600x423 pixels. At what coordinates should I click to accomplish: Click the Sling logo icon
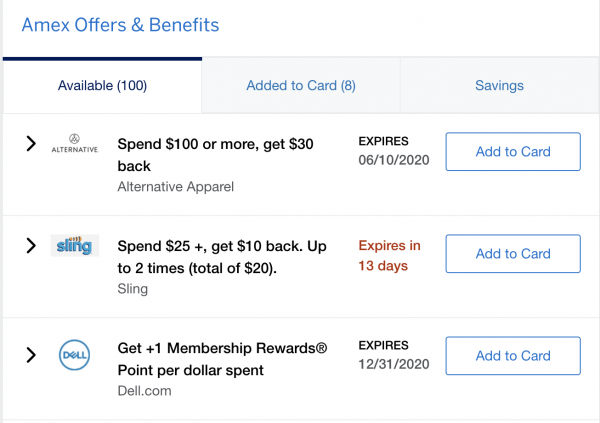coord(75,245)
